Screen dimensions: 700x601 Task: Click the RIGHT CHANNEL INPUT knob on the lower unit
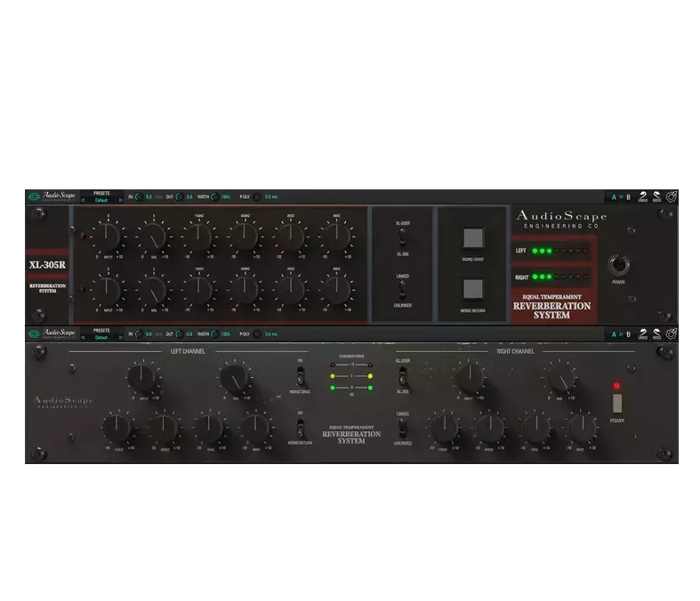coord(470,378)
